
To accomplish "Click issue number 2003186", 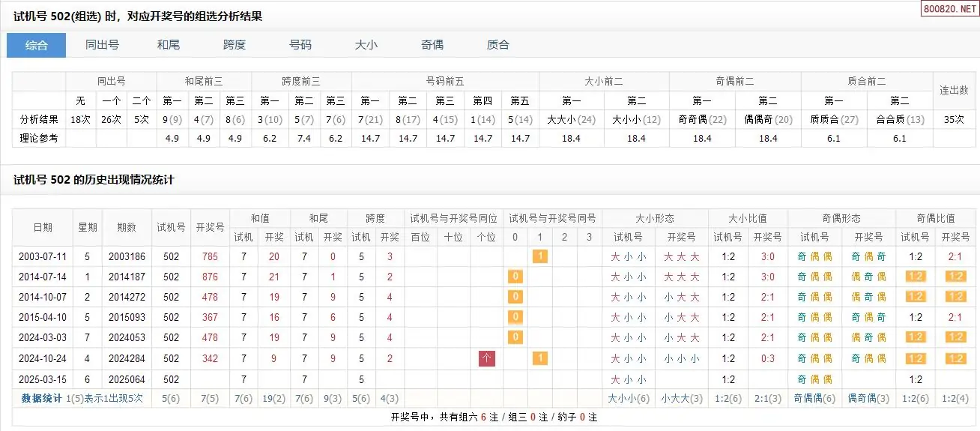I will (x=127, y=256).
